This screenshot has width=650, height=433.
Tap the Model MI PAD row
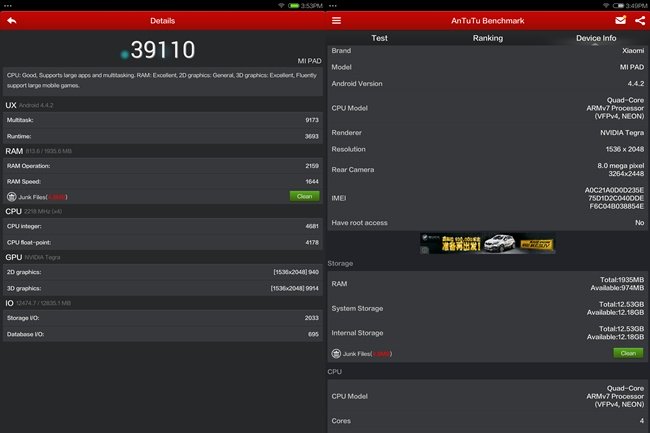coord(488,67)
